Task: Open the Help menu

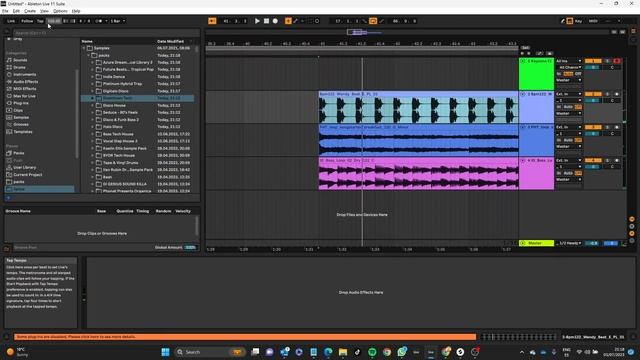Action: click(x=76, y=11)
